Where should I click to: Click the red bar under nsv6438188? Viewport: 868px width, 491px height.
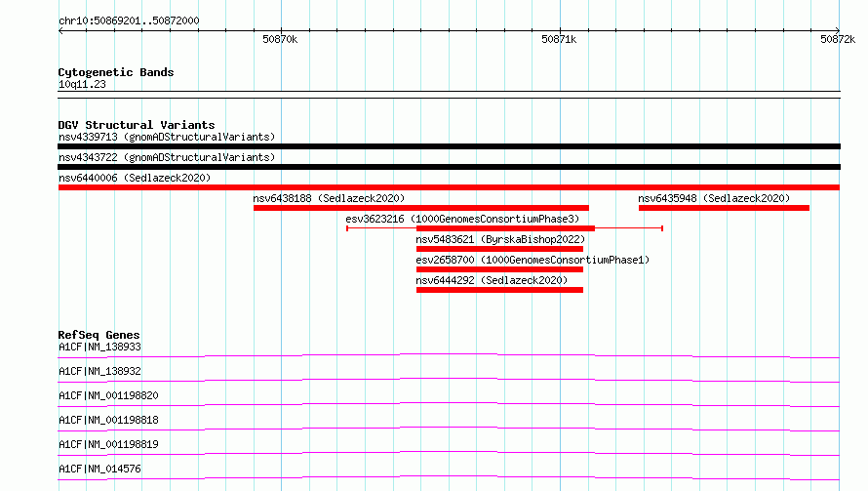point(421,208)
